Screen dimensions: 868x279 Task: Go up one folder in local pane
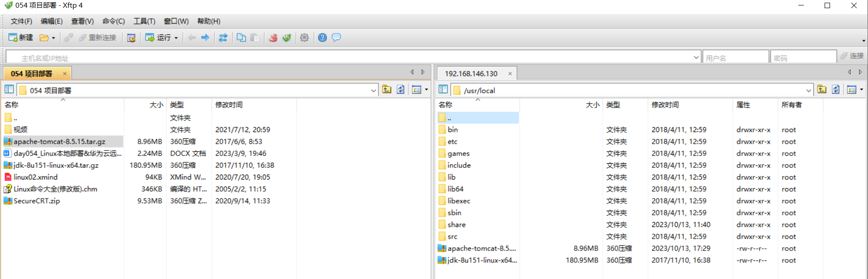pyautogui.click(x=387, y=89)
